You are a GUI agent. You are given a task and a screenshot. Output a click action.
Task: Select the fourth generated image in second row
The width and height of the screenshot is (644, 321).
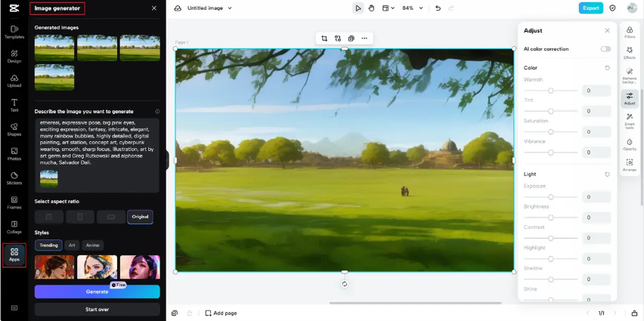pos(54,77)
